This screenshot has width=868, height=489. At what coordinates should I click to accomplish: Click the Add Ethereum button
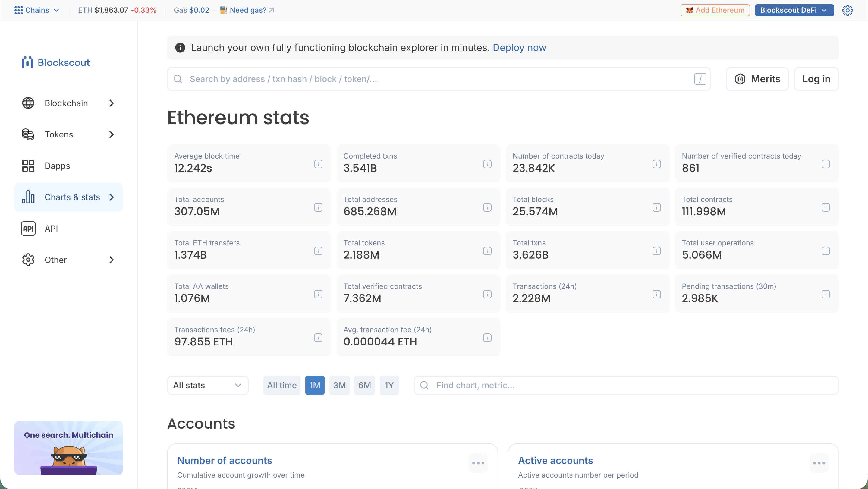click(x=715, y=10)
